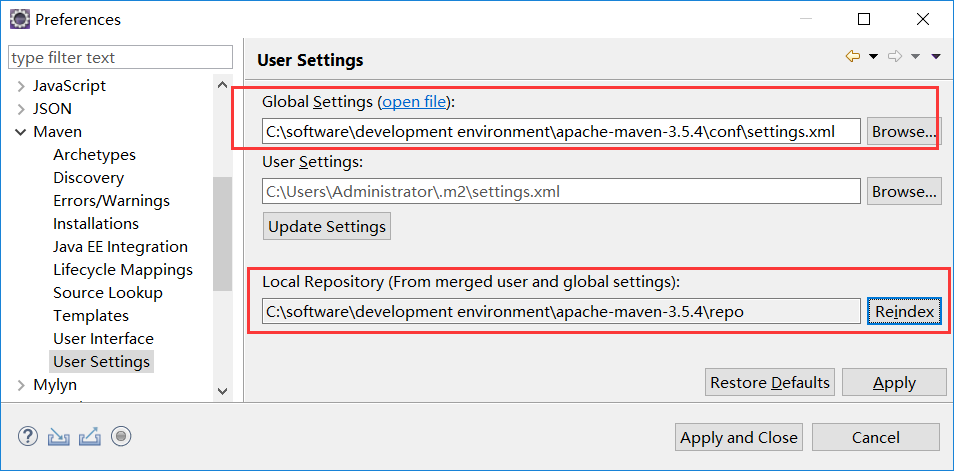Click the Reindex button
This screenshot has height=471, width=954.
pyautogui.click(x=904, y=312)
